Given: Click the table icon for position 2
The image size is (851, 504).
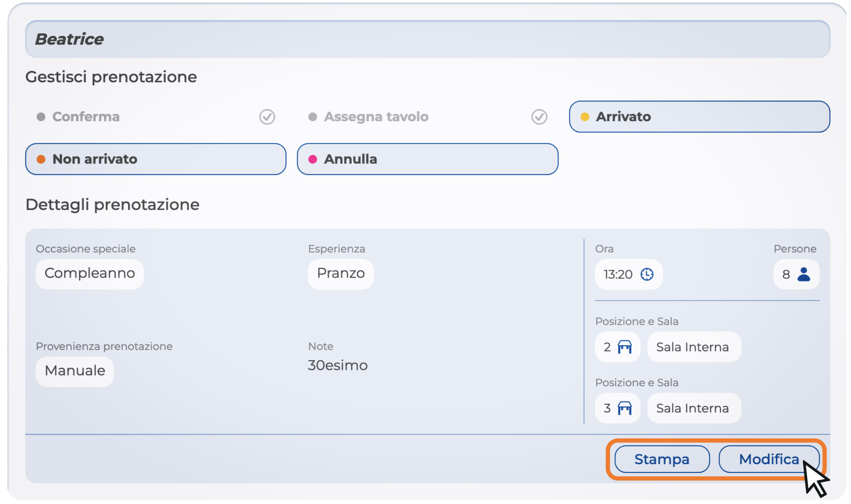Looking at the screenshot, I should [624, 347].
